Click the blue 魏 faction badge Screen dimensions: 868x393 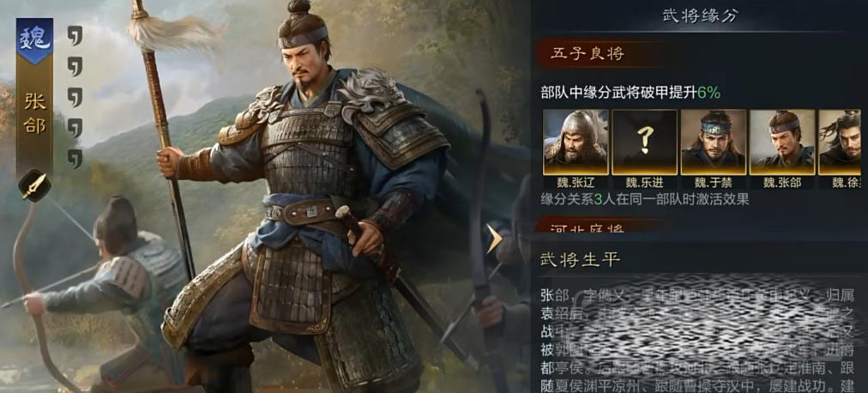[34, 39]
